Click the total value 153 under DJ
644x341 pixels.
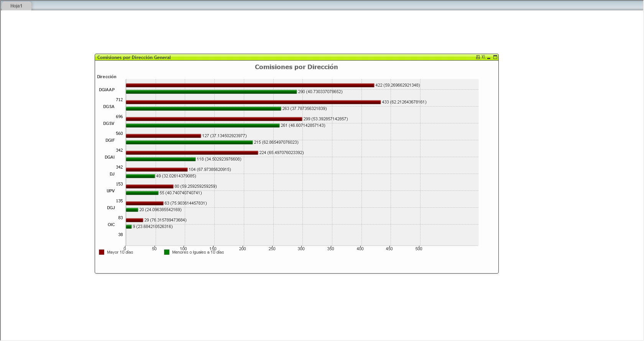(x=120, y=184)
